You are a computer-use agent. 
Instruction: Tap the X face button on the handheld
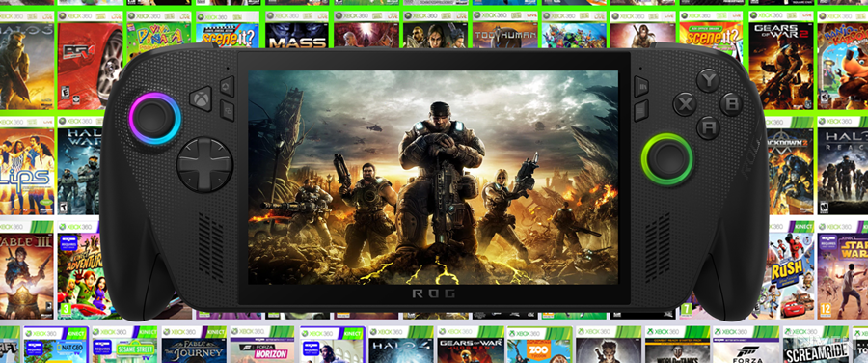tap(685, 103)
